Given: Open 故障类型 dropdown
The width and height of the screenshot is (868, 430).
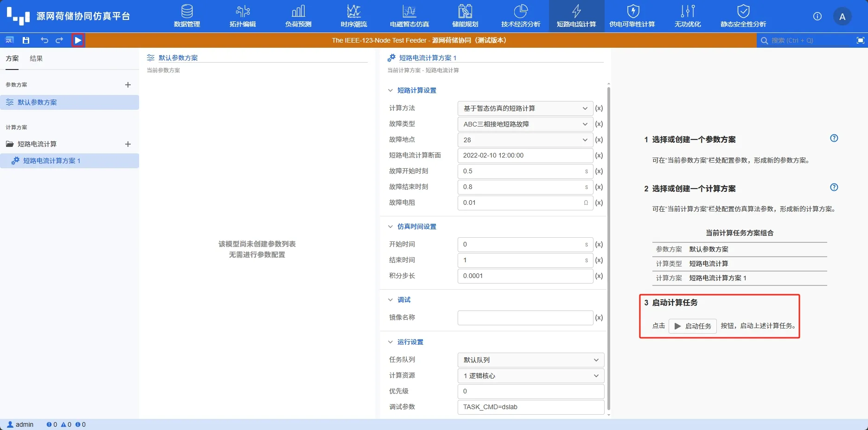Looking at the screenshot, I should (x=525, y=124).
